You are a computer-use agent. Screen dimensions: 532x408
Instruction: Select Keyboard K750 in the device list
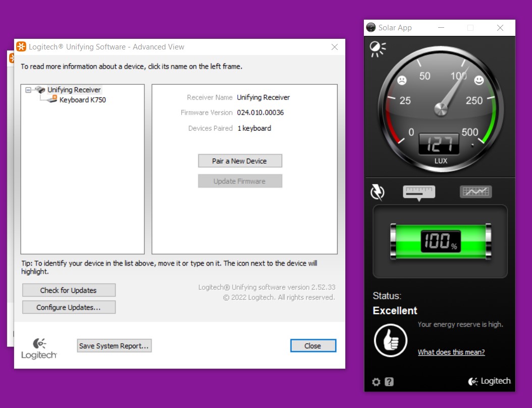[x=82, y=100]
